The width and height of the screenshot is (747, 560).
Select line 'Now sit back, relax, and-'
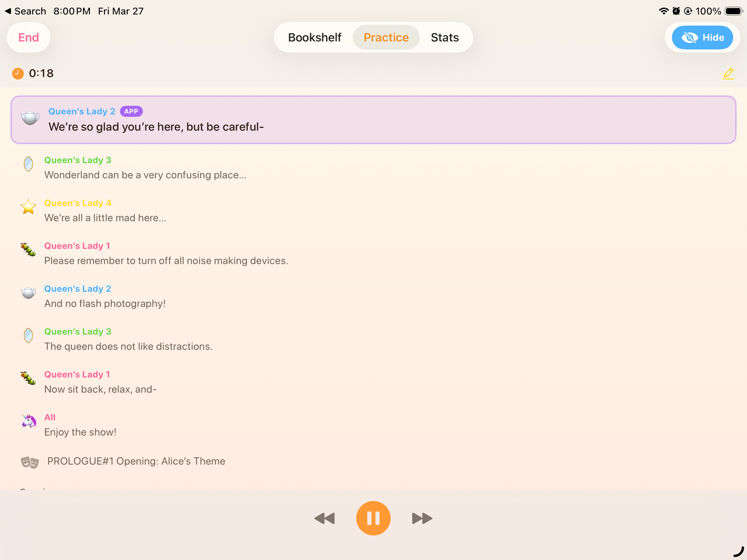(x=100, y=389)
